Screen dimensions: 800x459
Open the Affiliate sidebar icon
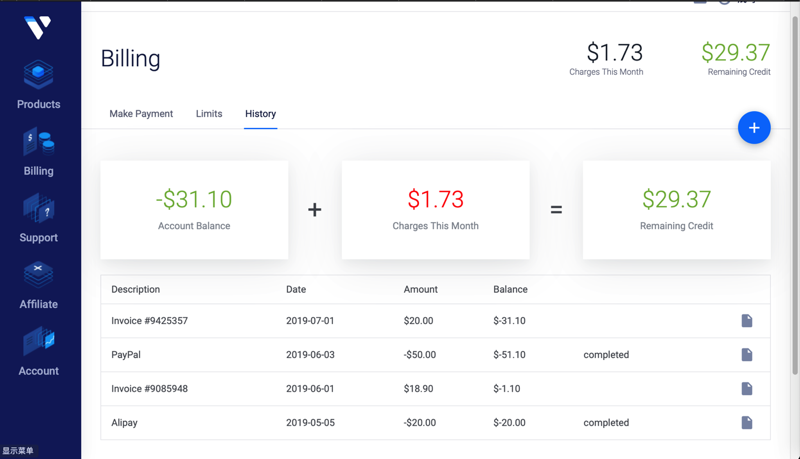tap(38, 275)
